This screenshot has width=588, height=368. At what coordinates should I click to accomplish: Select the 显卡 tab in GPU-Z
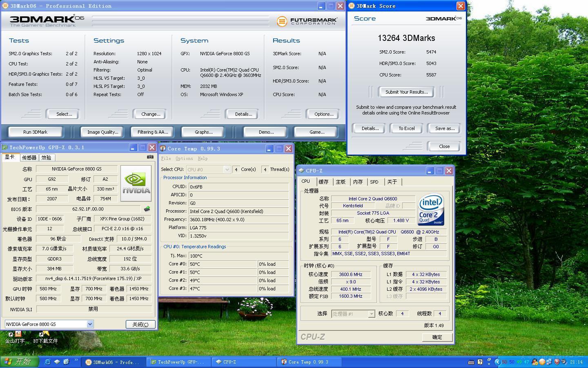(10, 157)
